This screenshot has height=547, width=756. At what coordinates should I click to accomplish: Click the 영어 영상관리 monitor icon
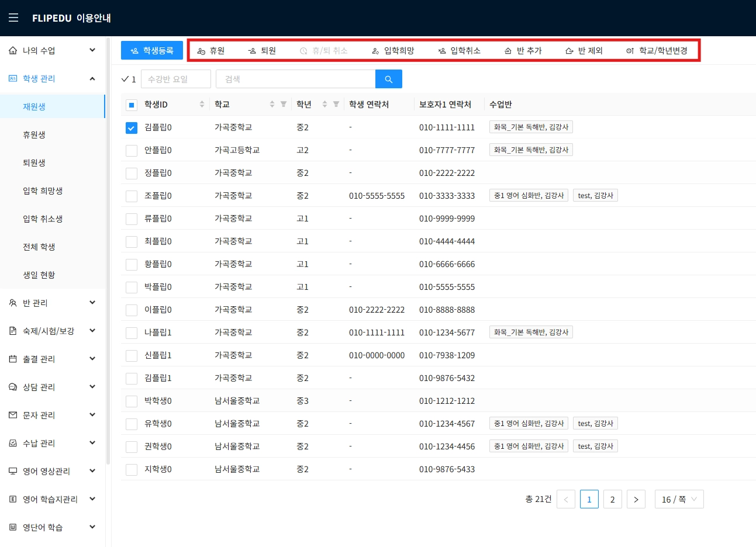pos(13,472)
